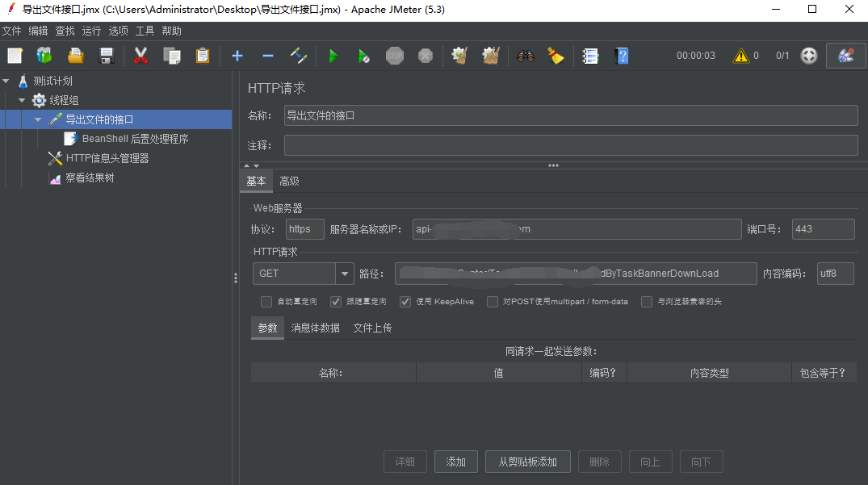This screenshot has height=485, width=868.
Task: Stop the running test icon
Action: point(395,56)
